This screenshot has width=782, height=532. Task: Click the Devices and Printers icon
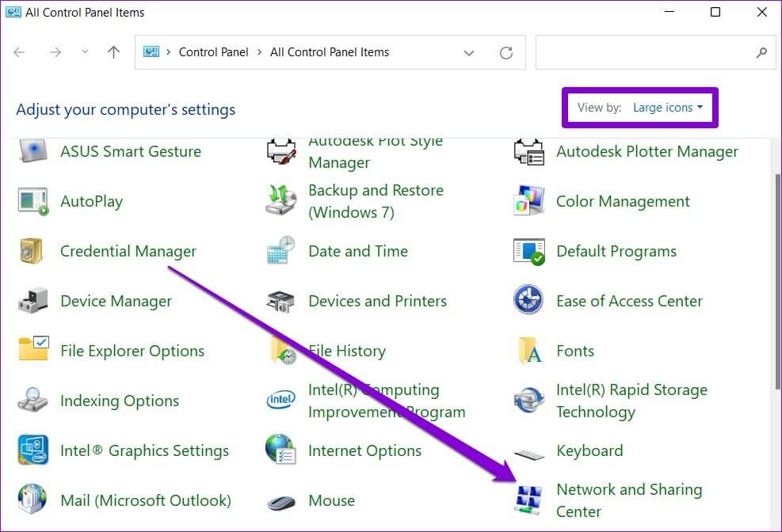click(x=280, y=302)
